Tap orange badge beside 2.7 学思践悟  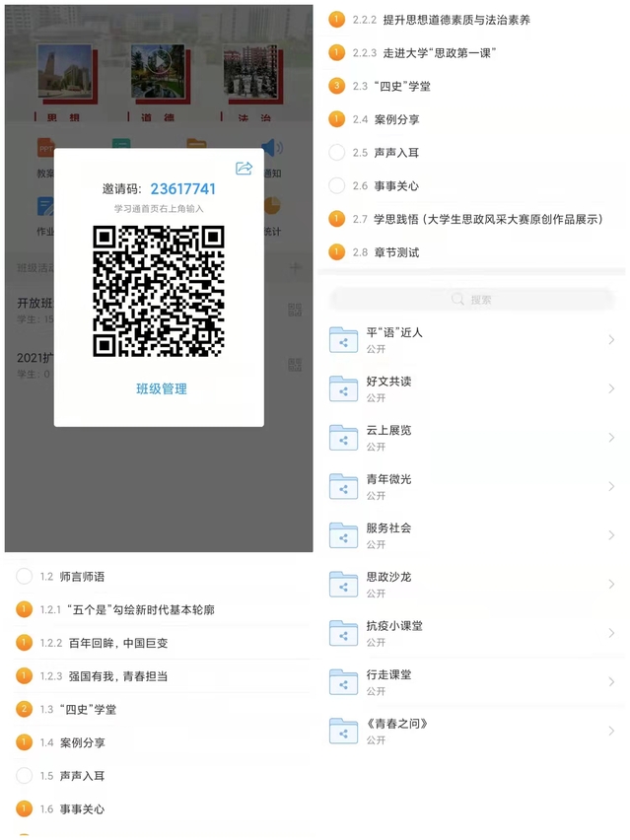(336, 219)
